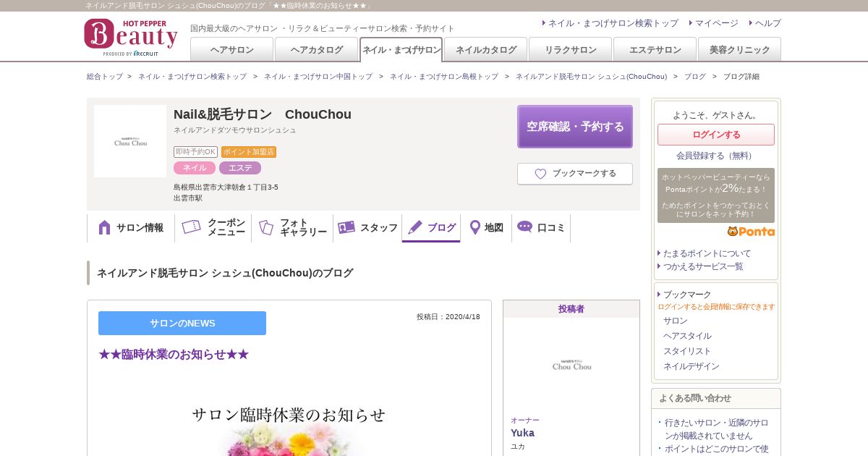This screenshot has width=868, height=456.
Task: Click the ネイル・まつげサロン島根トップ breadcrumb
Action: [x=444, y=76]
